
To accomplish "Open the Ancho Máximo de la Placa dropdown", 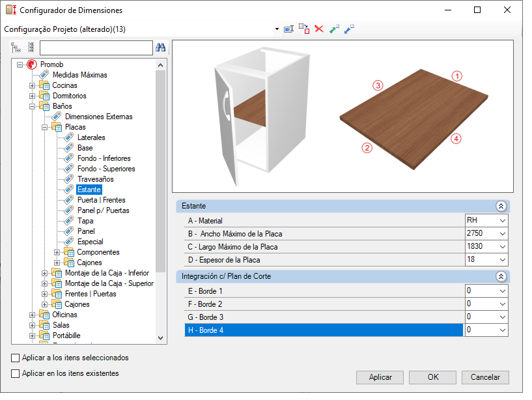I will (503, 234).
